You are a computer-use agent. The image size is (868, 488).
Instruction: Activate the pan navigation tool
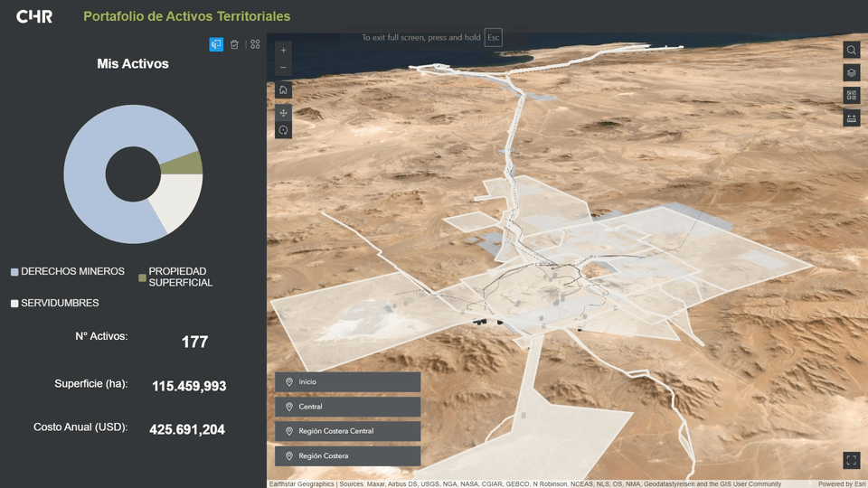tap(283, 113)
